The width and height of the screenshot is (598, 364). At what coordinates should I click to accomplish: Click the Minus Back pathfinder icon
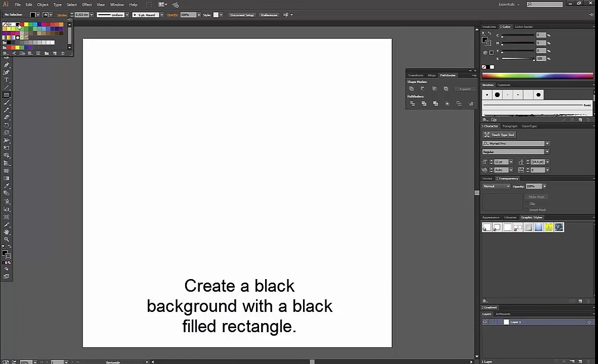point(471,104)
